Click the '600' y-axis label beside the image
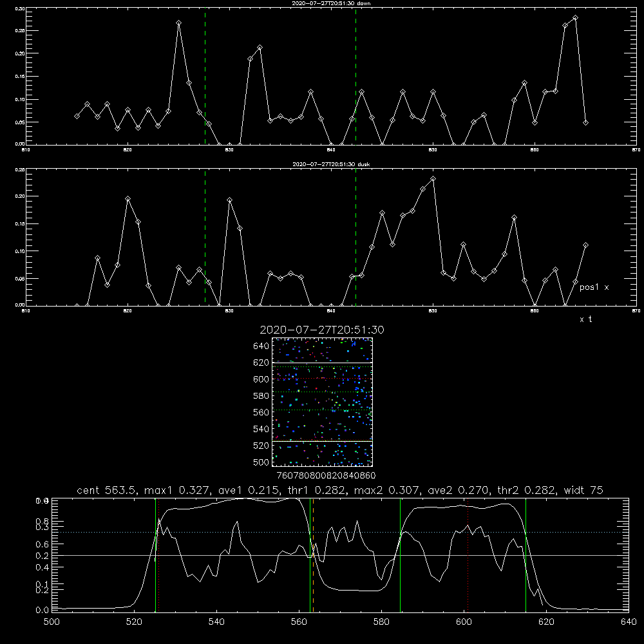Viewport: 644px width, 644px height. click(x=261, y=379)
